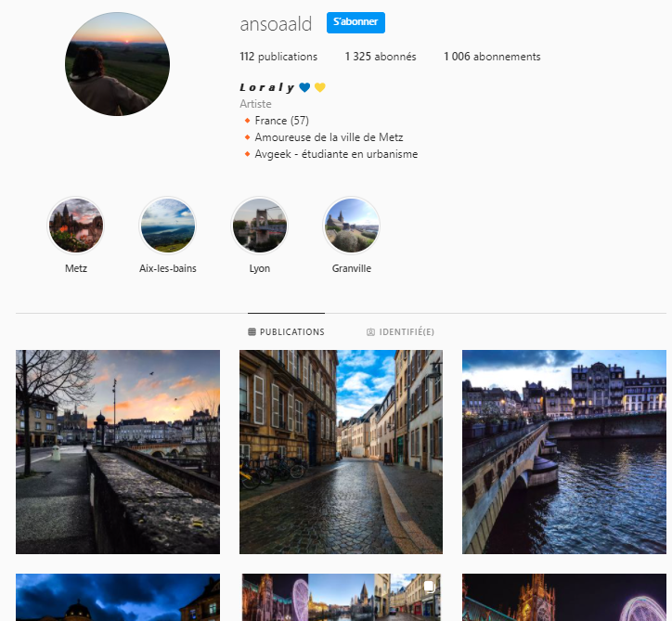Click the 112 publications count
672x621 pixels.
click(278, 57)
